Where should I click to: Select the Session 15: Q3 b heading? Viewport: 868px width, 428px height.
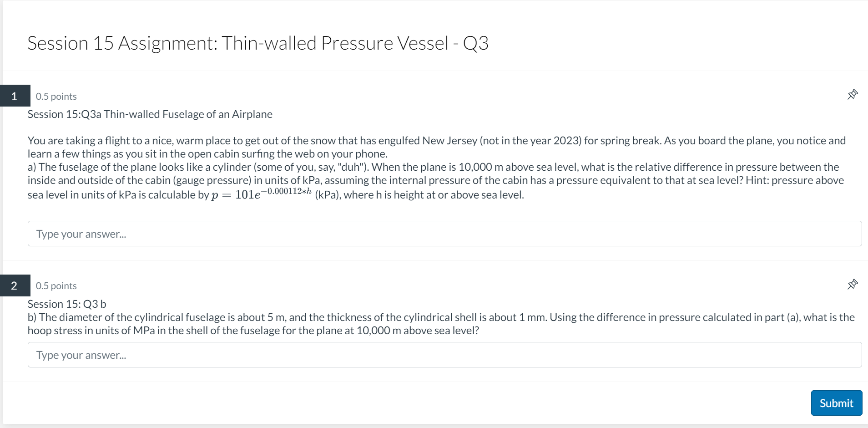pyautogui.click(x=66, y=304)
